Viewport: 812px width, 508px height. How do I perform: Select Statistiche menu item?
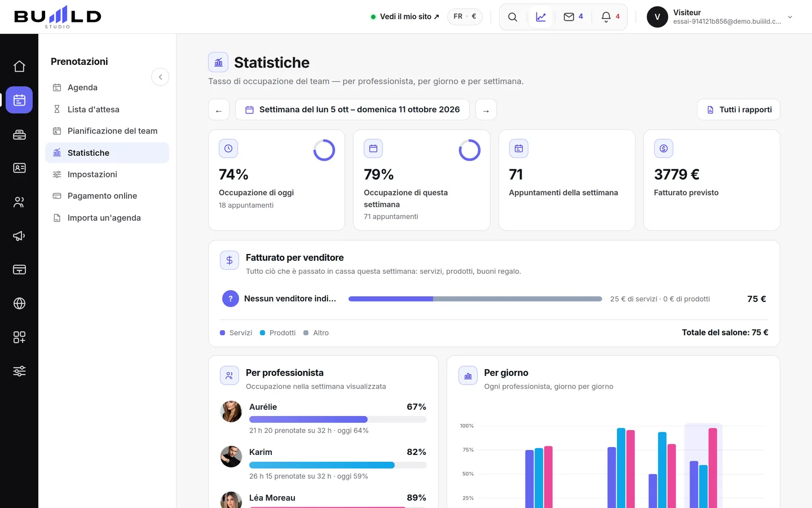tap(107, 153)
